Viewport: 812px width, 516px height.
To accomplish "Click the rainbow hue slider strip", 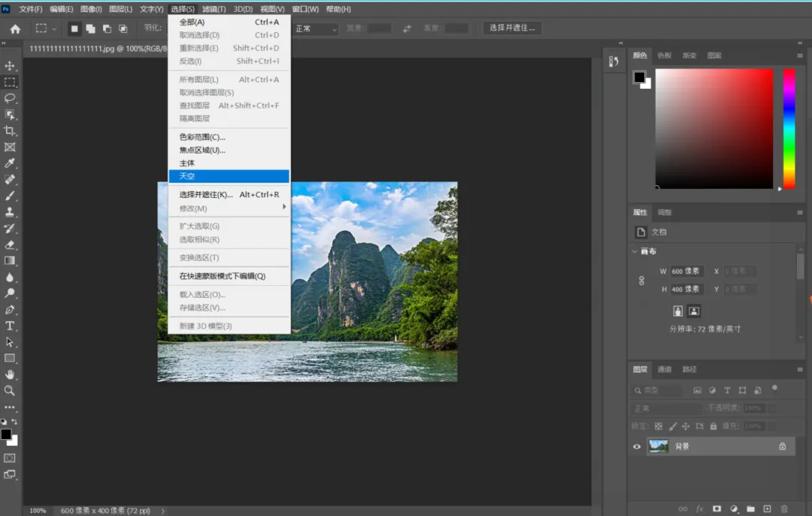I will [789, 129].
